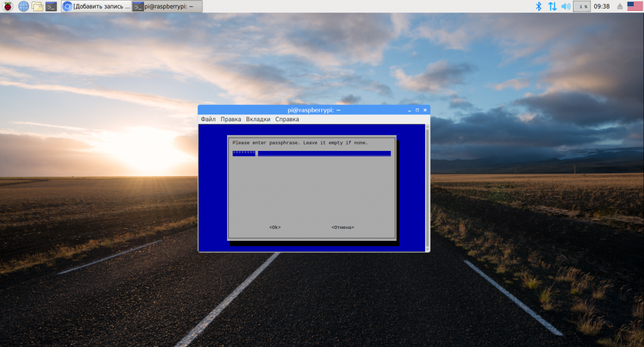644x347 pixels.
Task: Launch terminal from the panel launcher
Action: (52, 6)
